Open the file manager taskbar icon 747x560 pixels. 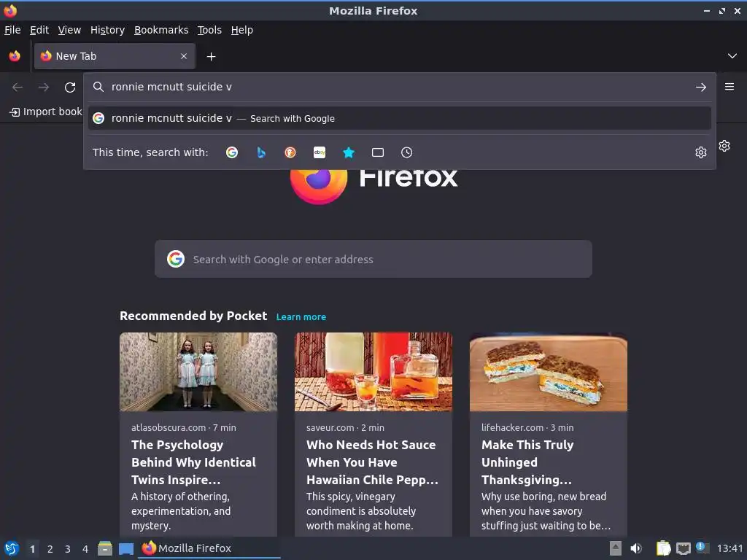[x=105, y=548]
